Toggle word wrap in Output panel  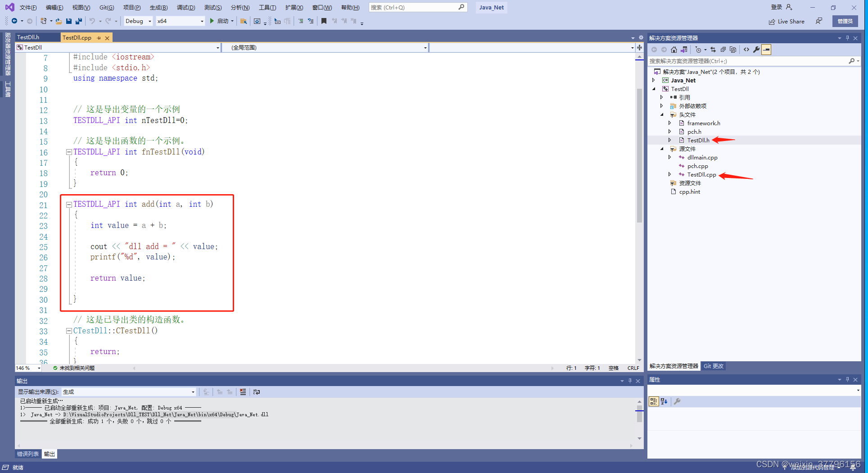pos(257,392)
